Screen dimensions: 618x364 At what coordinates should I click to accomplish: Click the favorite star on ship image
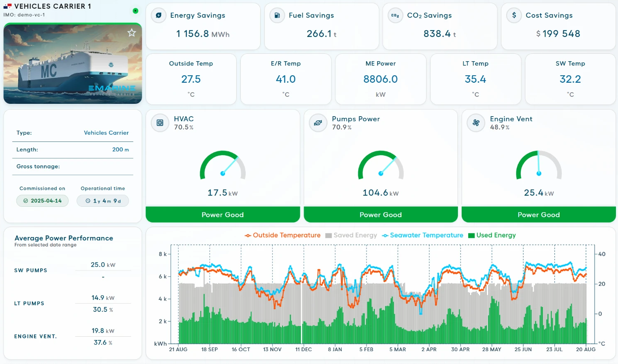point(132,33)
